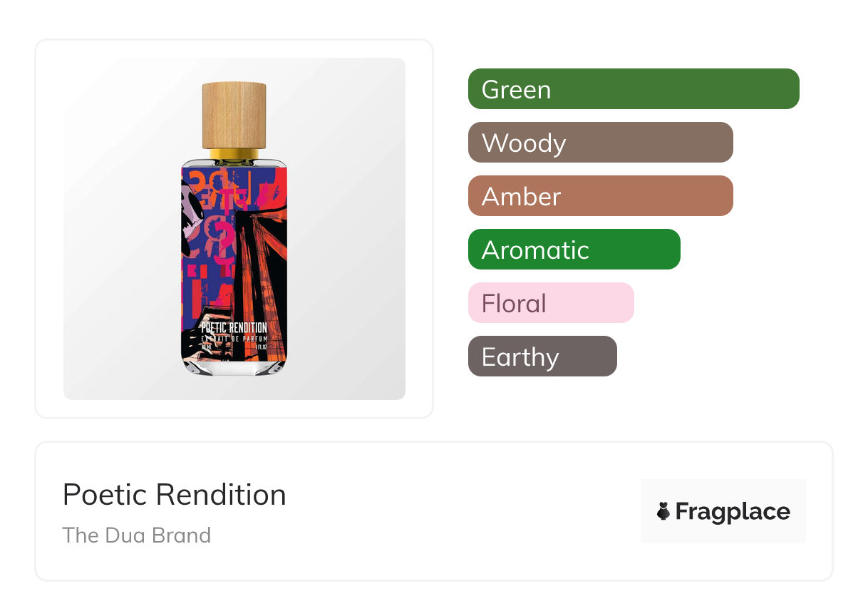Choose the Aromatic accord bar

[574, 250]
